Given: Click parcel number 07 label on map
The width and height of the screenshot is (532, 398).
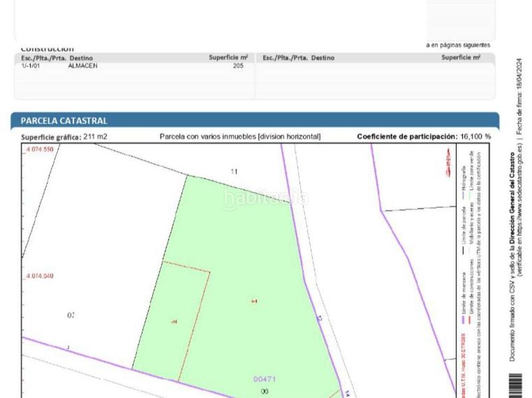Looking at the screenshot, I should coord(71,315).
